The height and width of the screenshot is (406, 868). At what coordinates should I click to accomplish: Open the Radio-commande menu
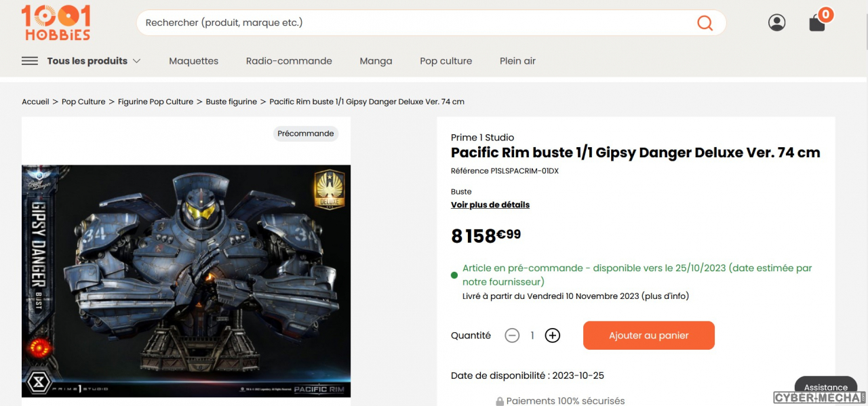coord(289,61)
